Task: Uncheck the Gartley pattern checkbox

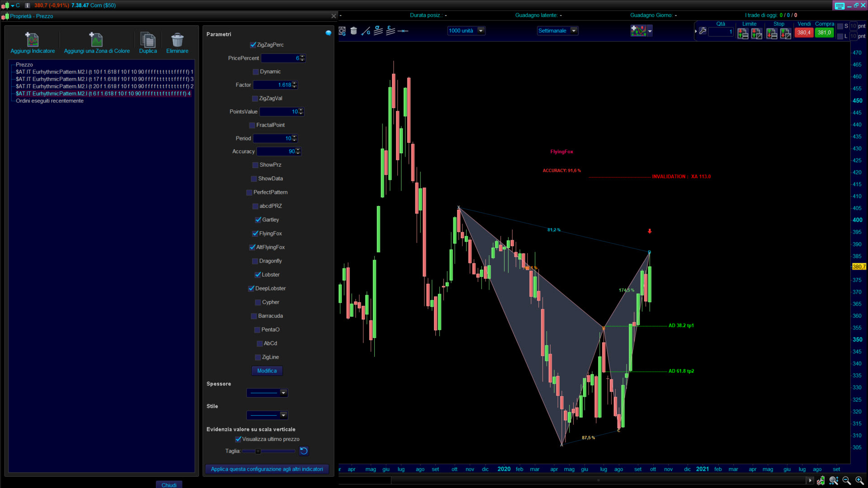Action: 258,220
